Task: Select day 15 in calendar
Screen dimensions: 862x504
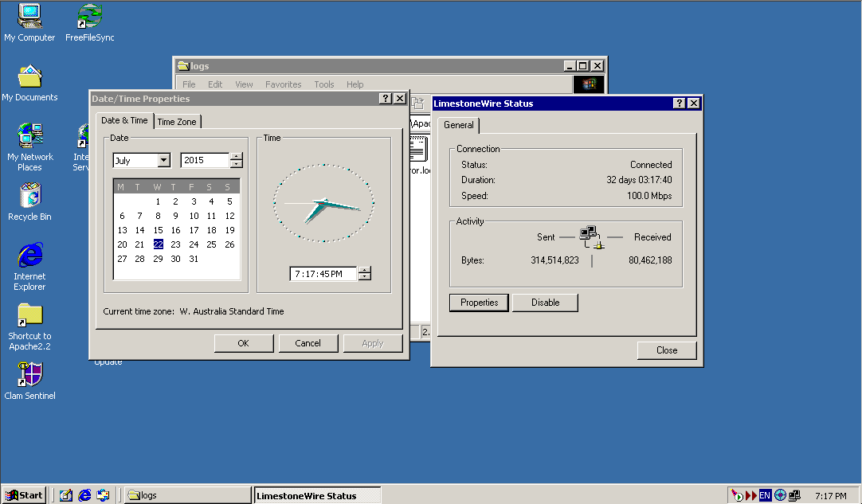Action: click(158, 230)
